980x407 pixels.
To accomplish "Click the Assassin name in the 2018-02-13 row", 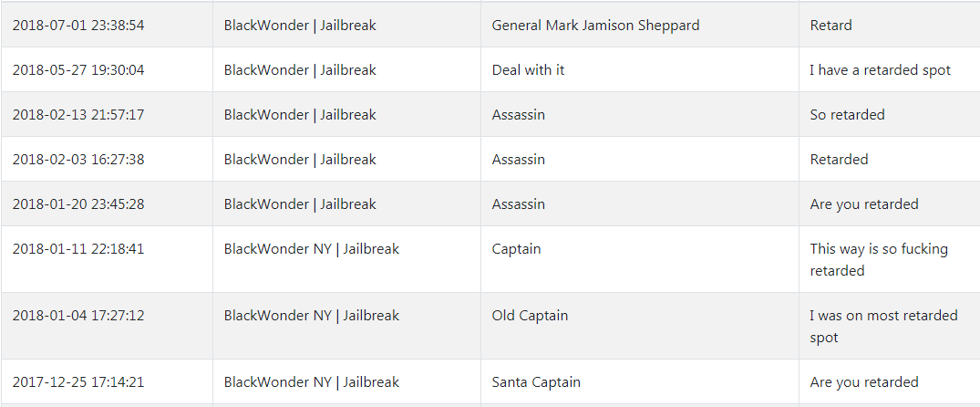I will coord(518,115).
